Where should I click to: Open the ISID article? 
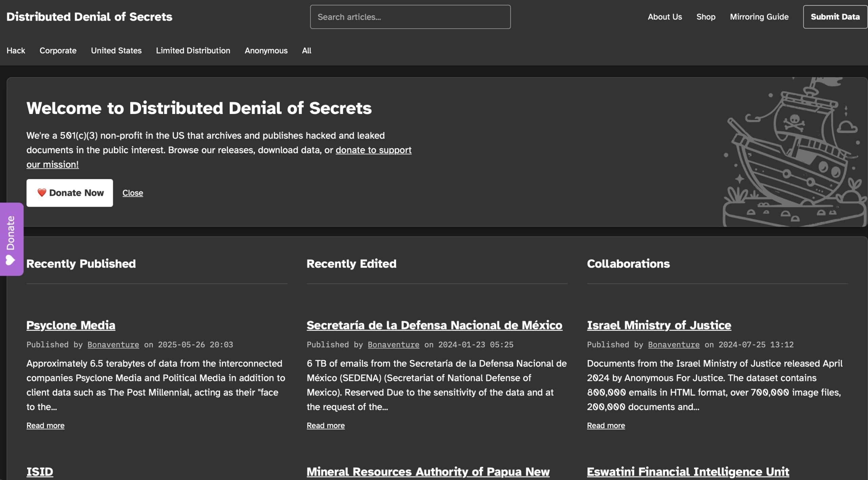coord(40,472)
